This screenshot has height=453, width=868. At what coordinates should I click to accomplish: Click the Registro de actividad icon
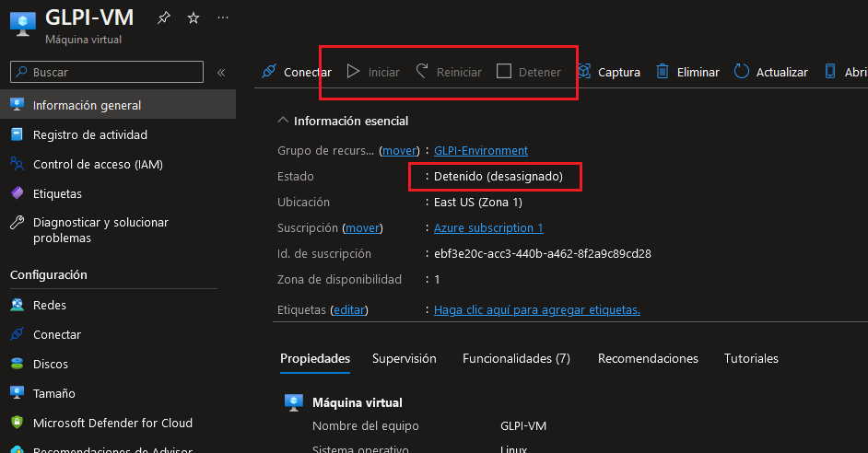(18, 134)
